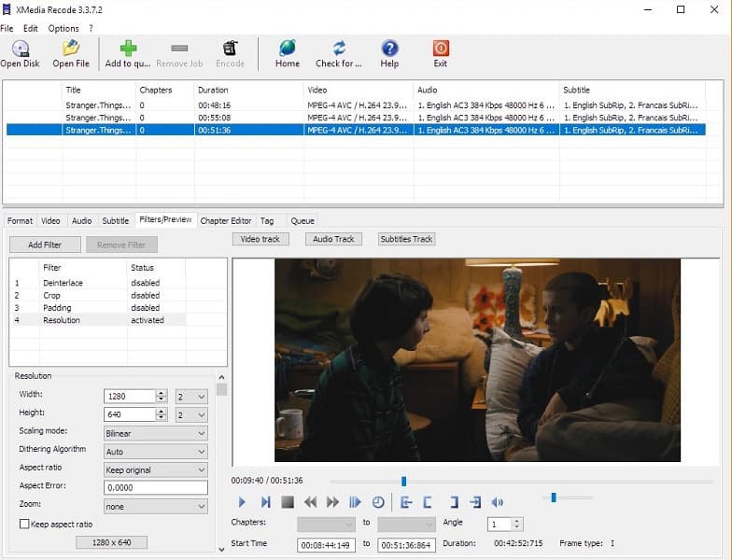This screenshot has height=560, width=732.
Task: Open the question mark menu
Action: (x=91, y=28)
